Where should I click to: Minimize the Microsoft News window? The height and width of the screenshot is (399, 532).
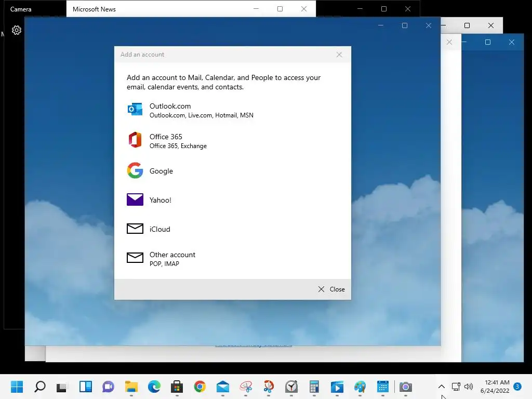coord(256,9)
